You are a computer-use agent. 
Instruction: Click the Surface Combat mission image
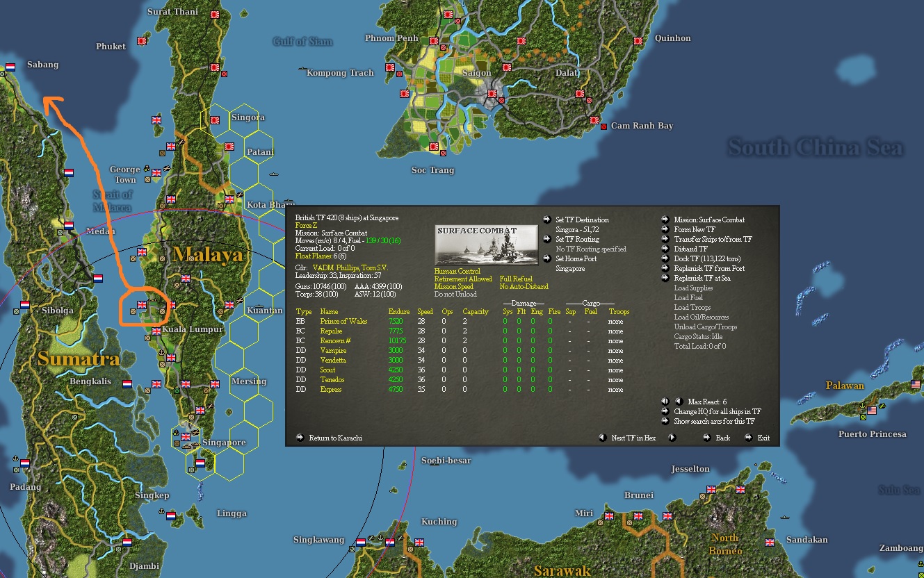coord(486,245)
